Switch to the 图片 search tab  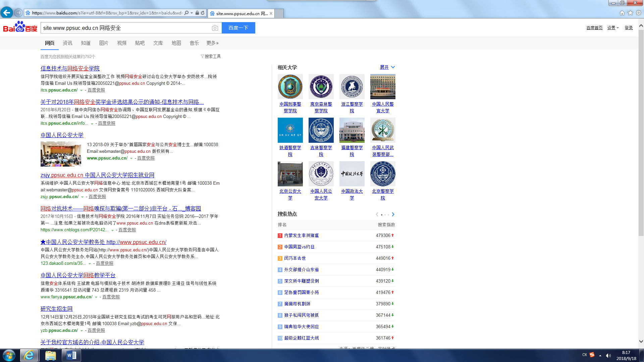pos(104,43)
